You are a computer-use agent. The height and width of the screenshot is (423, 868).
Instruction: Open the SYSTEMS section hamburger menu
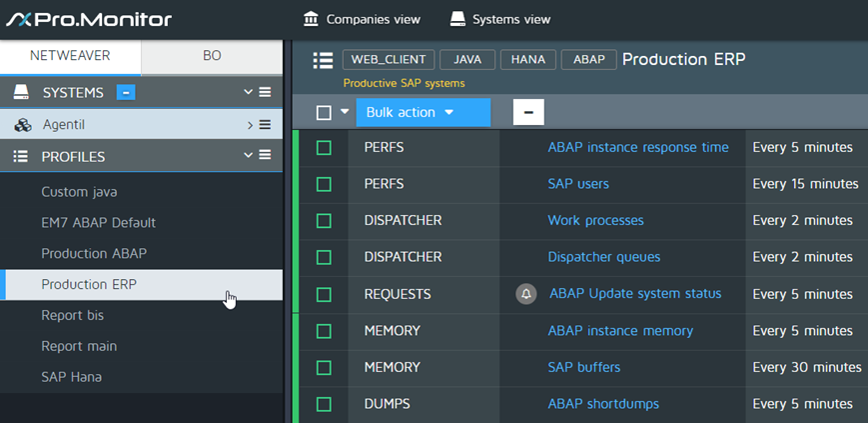click(265, 92)
